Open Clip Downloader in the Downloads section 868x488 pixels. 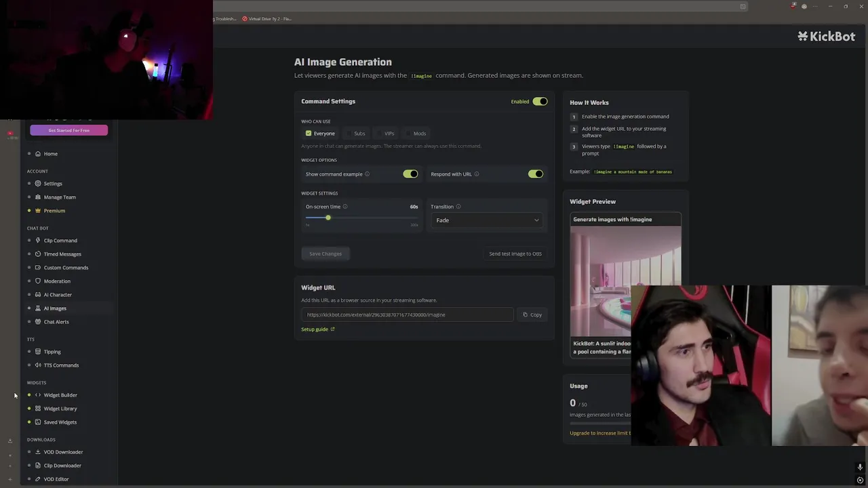pyautogui.click(x=62, y=466)
